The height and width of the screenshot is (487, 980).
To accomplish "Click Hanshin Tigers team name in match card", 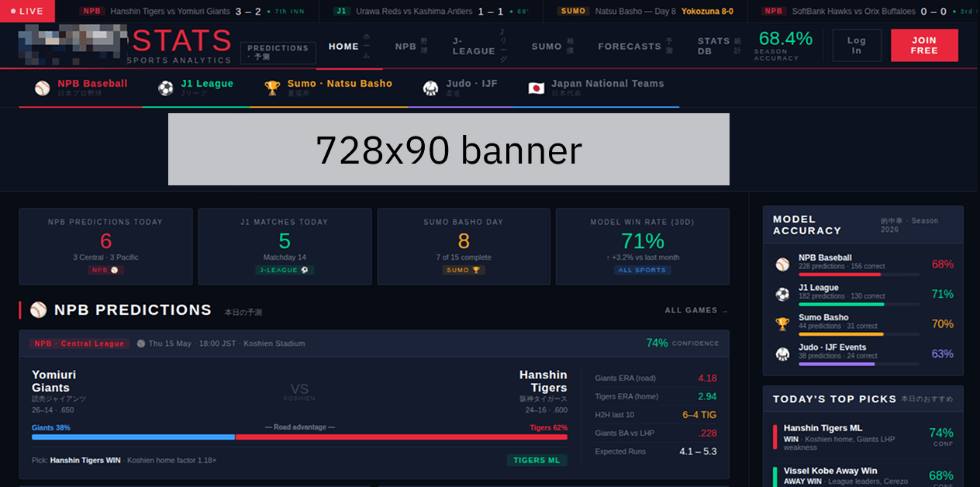I will [543, 382].
